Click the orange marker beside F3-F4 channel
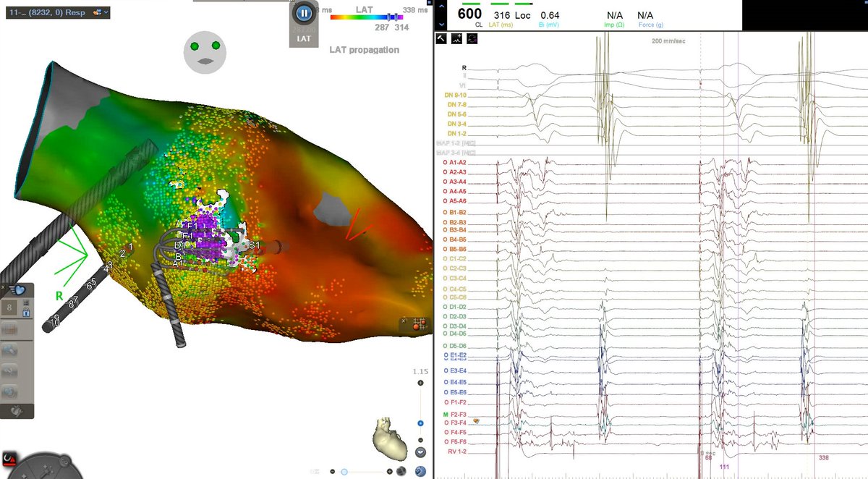 pyautogui.click(x=476, y=421)
